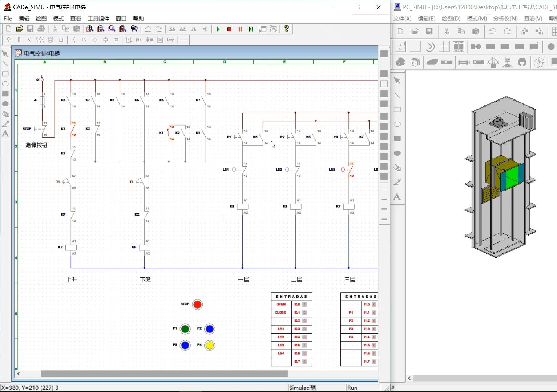Open the 编辑 menu in CADe_SIMU
The width and height of the screenshot is (557, 392).
(24, 19)
